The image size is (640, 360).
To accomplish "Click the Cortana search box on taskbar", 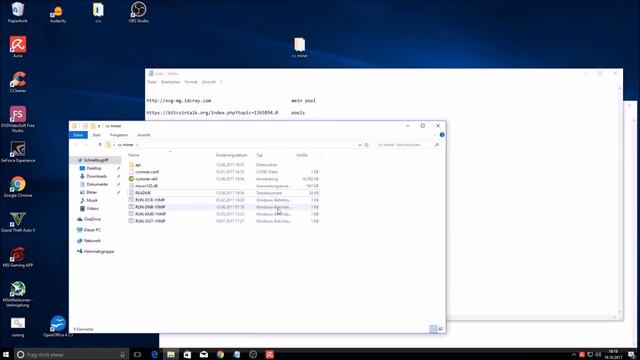I will pyautogui.click(x=71, y=354).
